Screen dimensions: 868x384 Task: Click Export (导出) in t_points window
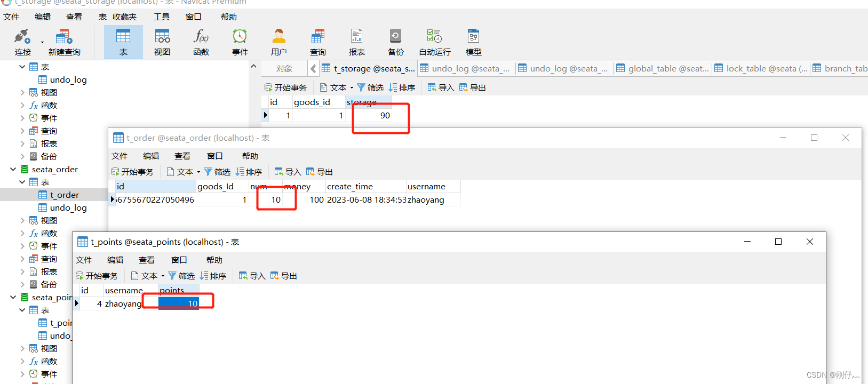point(283,276)
